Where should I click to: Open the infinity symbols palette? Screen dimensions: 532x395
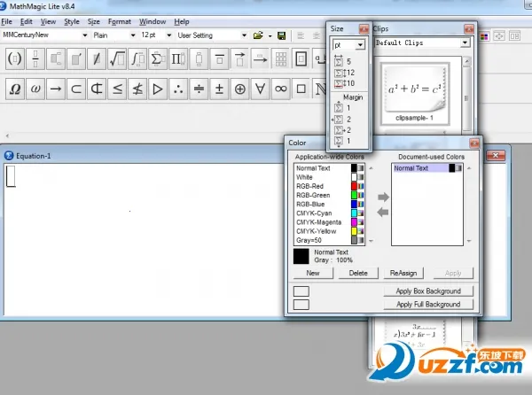point(280,89)
